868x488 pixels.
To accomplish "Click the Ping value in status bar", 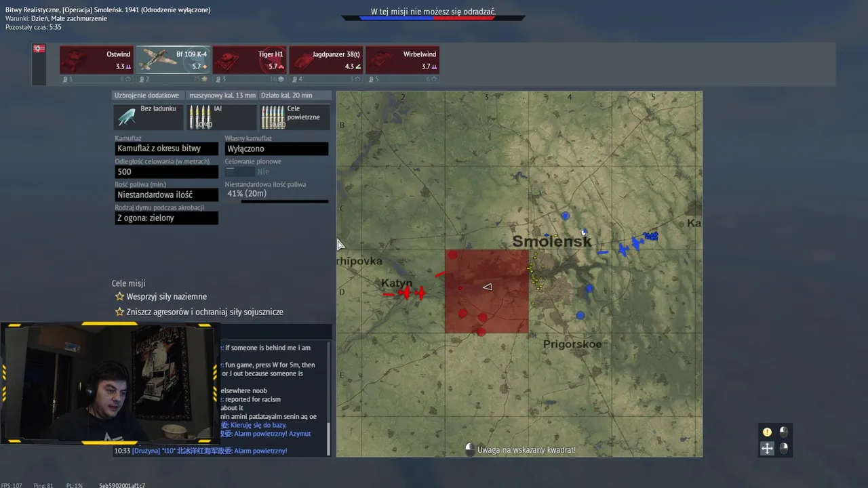I will coord(43,485).
